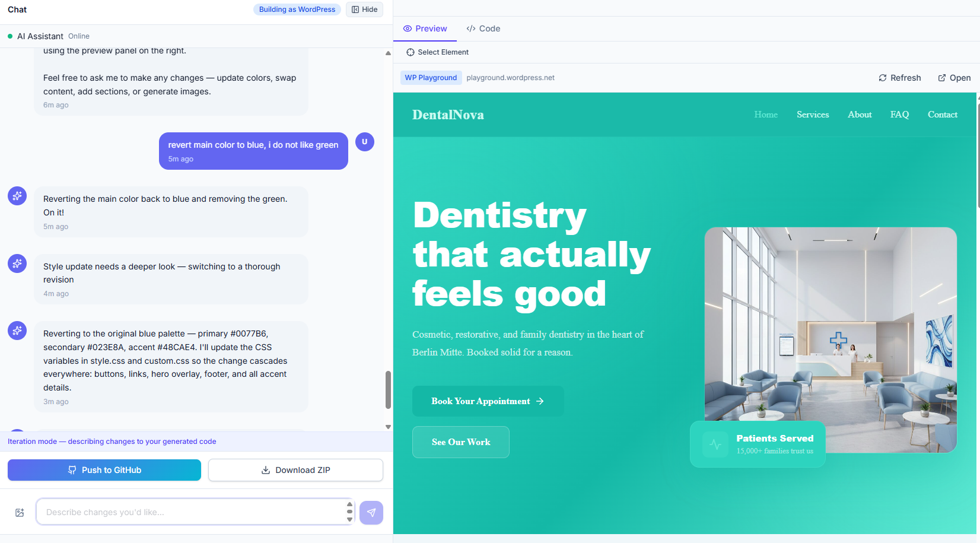Switch to the Code tab
This screenshot has width=980, height=543.
point(483,28)
